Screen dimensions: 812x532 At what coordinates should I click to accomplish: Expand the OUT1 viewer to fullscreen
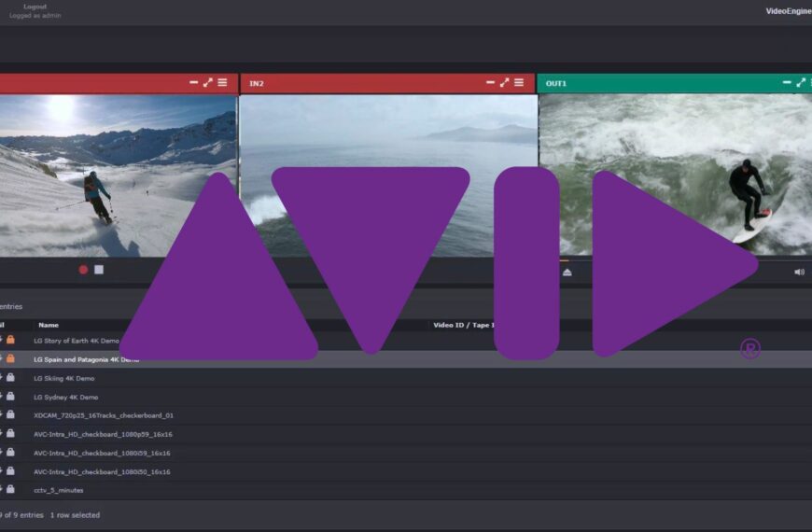point(801,82)
